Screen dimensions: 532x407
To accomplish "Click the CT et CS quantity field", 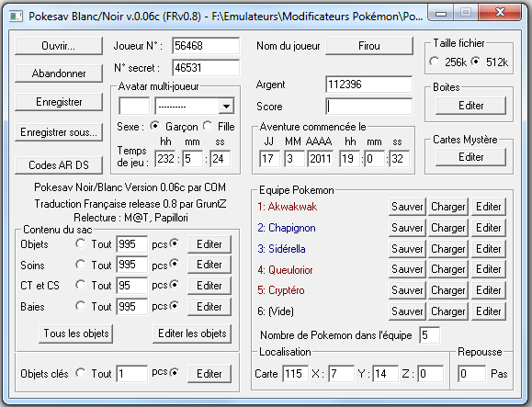I will pos(132,286).
